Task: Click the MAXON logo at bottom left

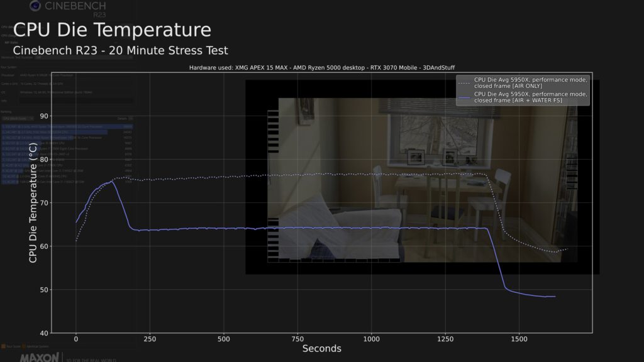Action: point(40,357)
